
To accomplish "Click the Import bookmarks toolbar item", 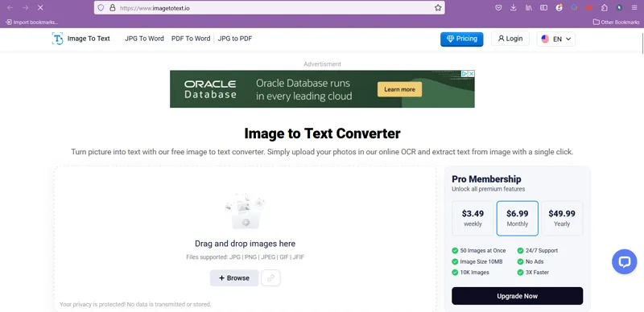I will pos(31,23).
